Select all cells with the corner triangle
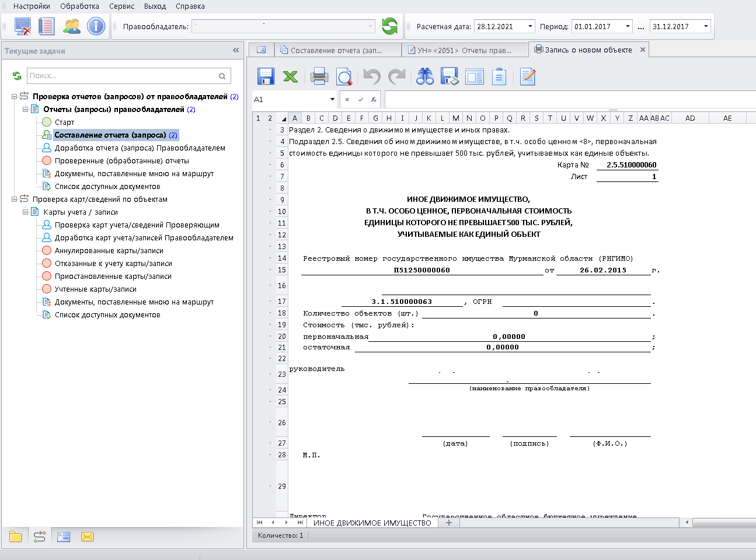756x560 pixels. tap(283, 118)
